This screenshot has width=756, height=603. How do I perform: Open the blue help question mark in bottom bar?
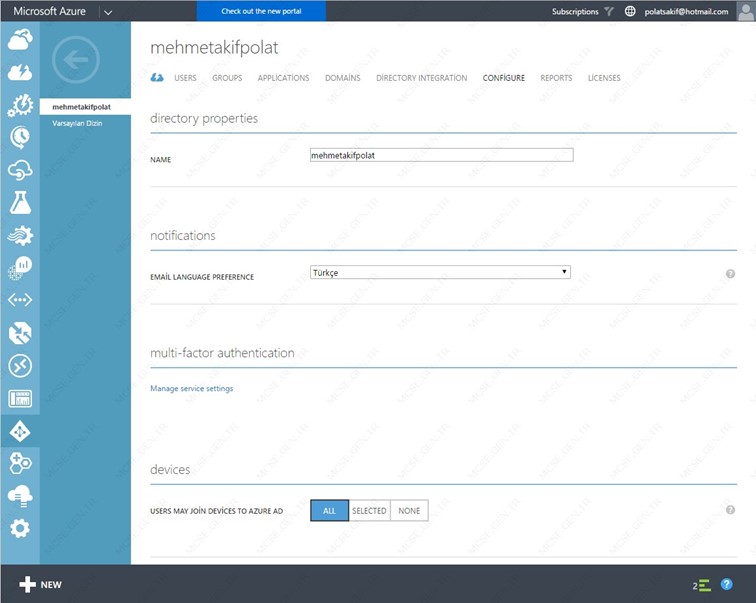(727, 584)
